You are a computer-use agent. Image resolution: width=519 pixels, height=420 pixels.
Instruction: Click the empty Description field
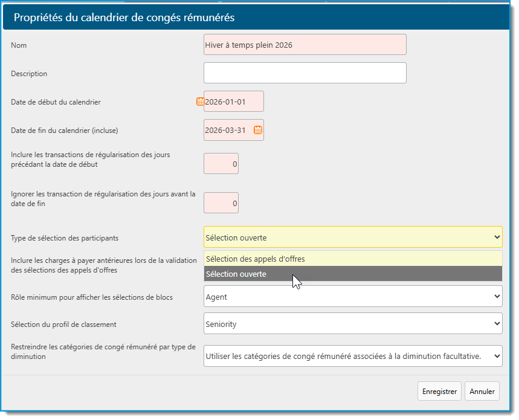click(305, 73)
